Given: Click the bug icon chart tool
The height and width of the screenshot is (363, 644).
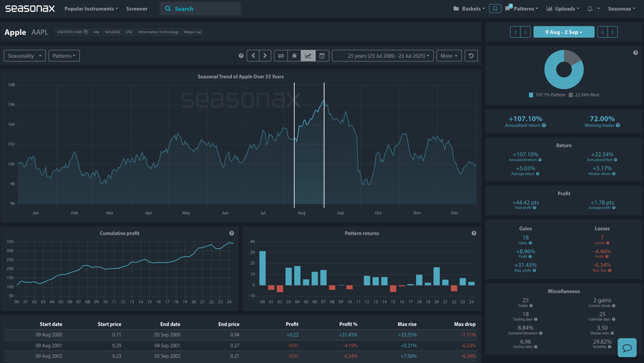Looking at the screenshot, I should tap(295, 56).
